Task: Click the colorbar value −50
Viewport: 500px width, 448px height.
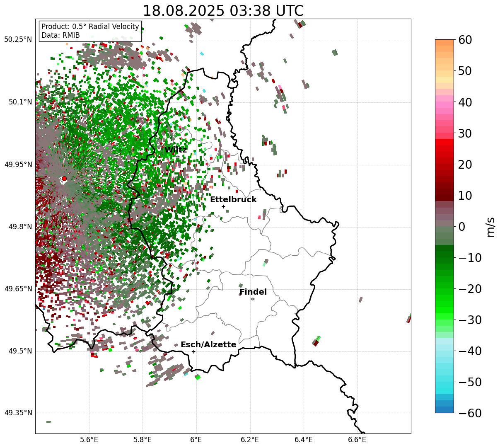Action: pos(470,382)
